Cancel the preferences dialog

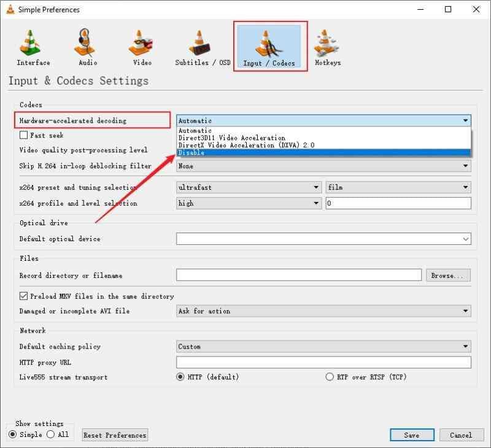pos(462,435)
